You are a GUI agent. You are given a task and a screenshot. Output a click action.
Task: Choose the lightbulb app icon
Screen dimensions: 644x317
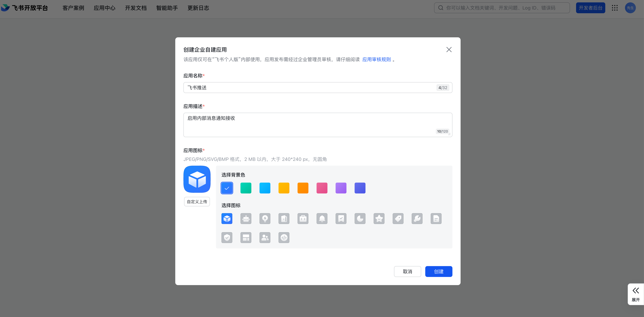(x=265, y=219)
